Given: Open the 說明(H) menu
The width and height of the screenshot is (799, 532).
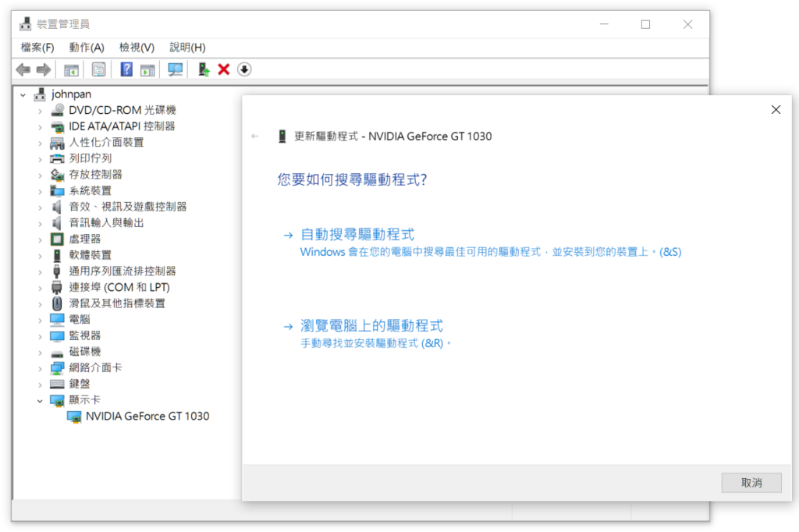Looking at the screenshot, I should [x=187, y=48].
